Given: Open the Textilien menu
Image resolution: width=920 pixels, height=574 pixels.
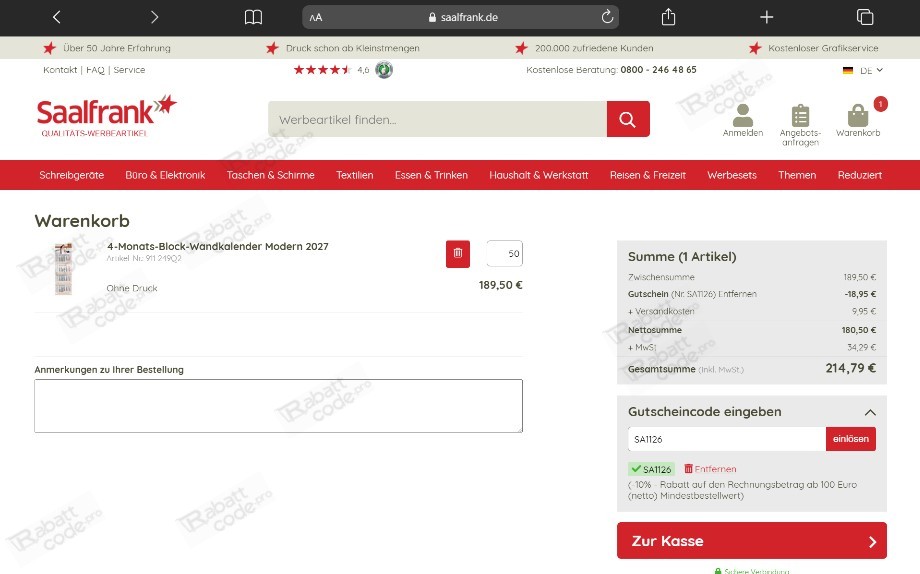Looking at the screenshot, I should pos(354,175).
